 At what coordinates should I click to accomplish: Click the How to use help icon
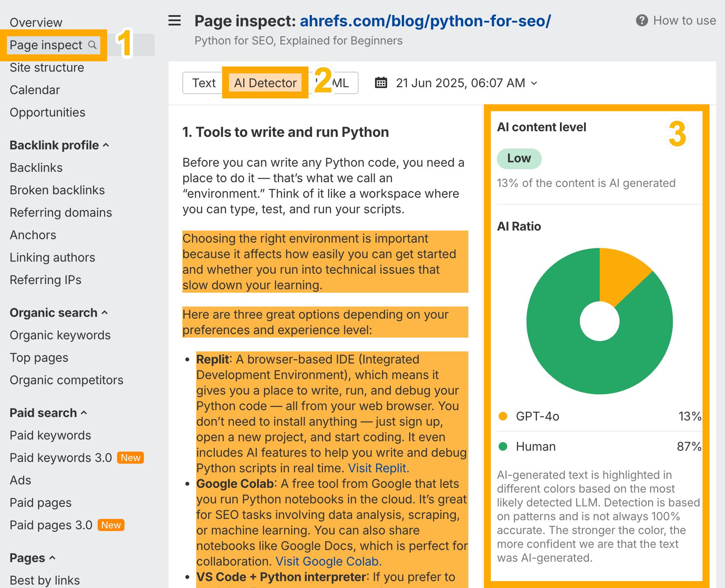[642, 20]
